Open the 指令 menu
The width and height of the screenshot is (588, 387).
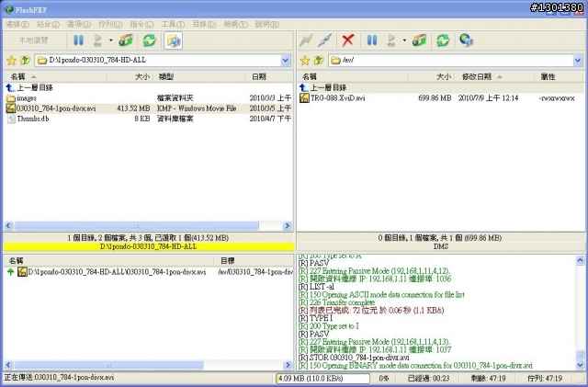[x=141, y=24]
